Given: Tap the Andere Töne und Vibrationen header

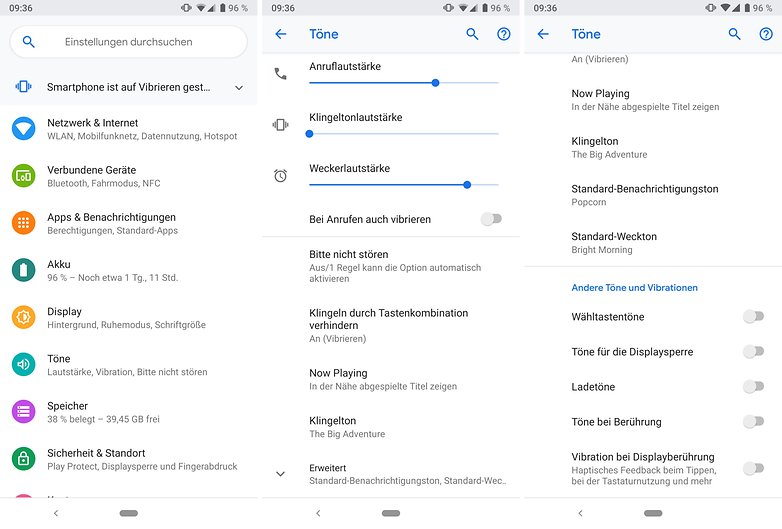Looking at the screenshot, I should [x=634, y=288].
